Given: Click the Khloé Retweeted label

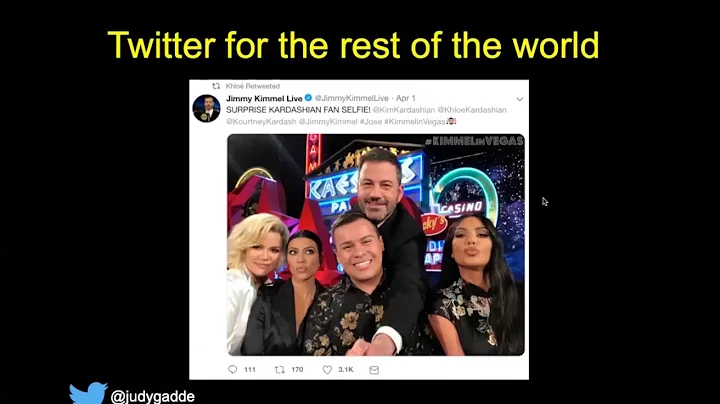Looking at the screenshot, I should (x=253, y=86).
